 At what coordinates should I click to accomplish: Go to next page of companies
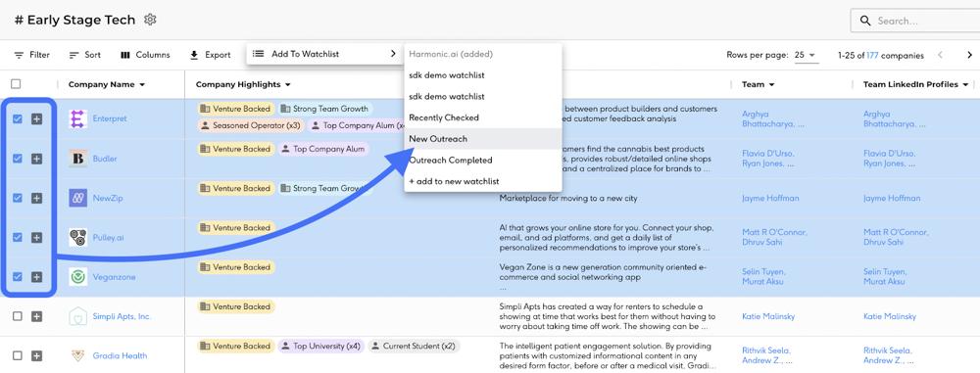(969, 55)
